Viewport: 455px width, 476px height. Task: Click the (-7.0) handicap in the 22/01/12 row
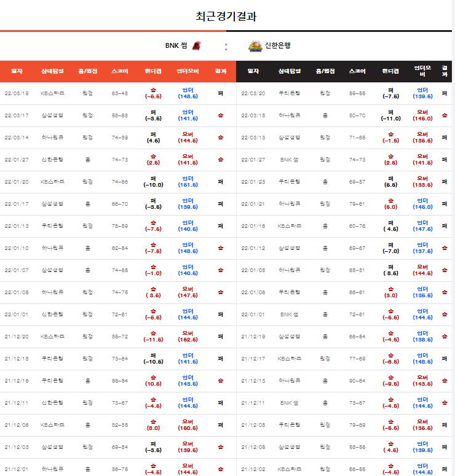pos(390,251)
